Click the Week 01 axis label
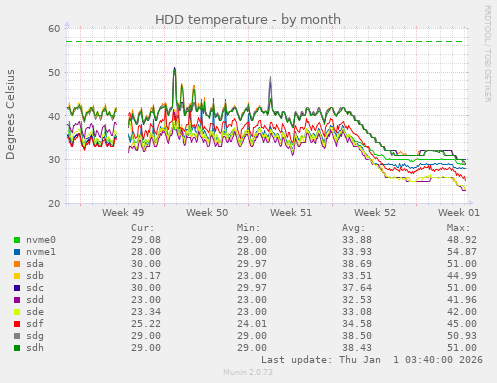 point(459,212)
